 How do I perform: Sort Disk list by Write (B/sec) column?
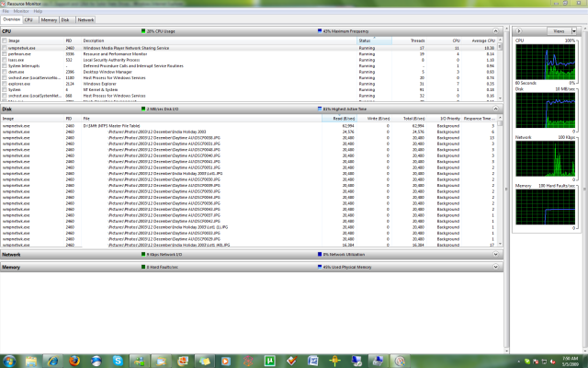pyautogui.click(x=374, y=119)
